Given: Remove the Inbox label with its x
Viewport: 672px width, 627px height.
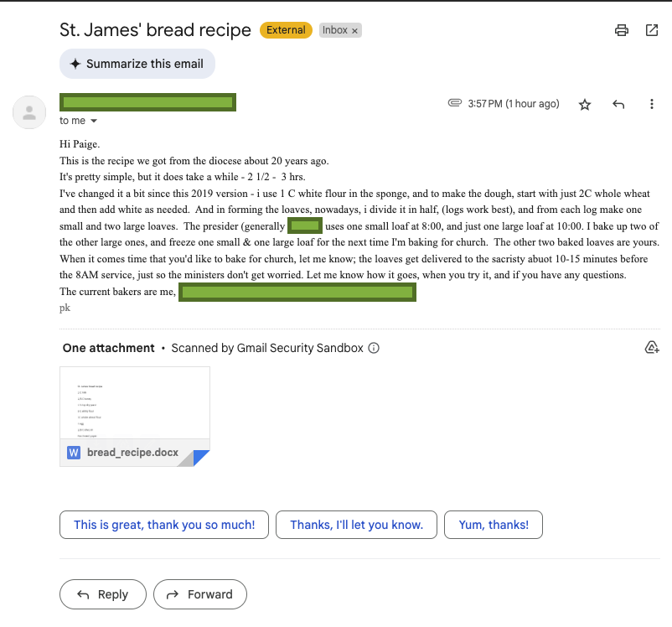Looking at the screenshot, I should click(354, 30).
